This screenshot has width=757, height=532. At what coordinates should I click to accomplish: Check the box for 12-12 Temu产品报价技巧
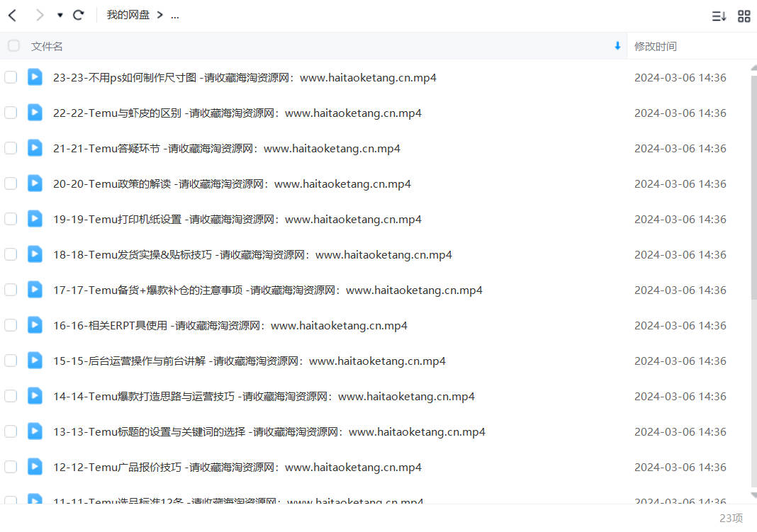click(11, 466)
